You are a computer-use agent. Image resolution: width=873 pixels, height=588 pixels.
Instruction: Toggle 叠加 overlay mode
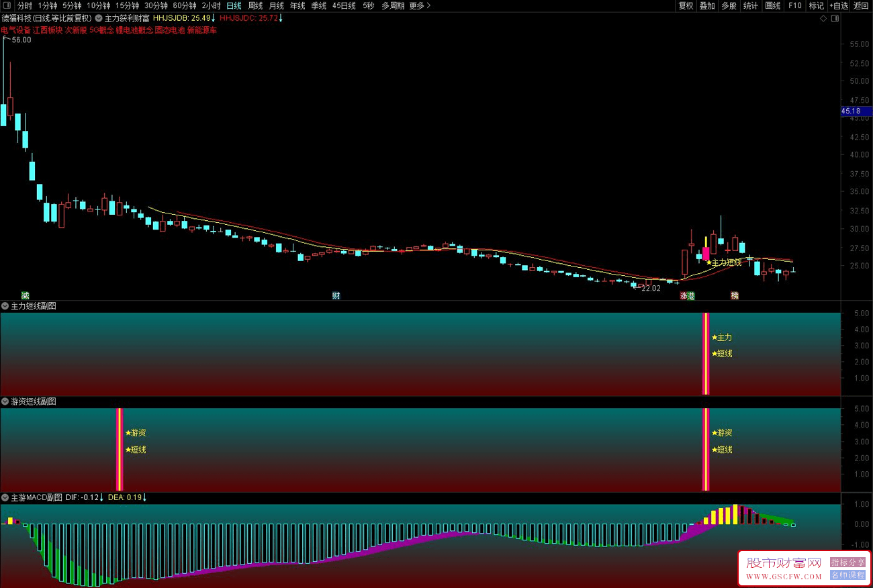pyautogui.click(x=707, y=6)
